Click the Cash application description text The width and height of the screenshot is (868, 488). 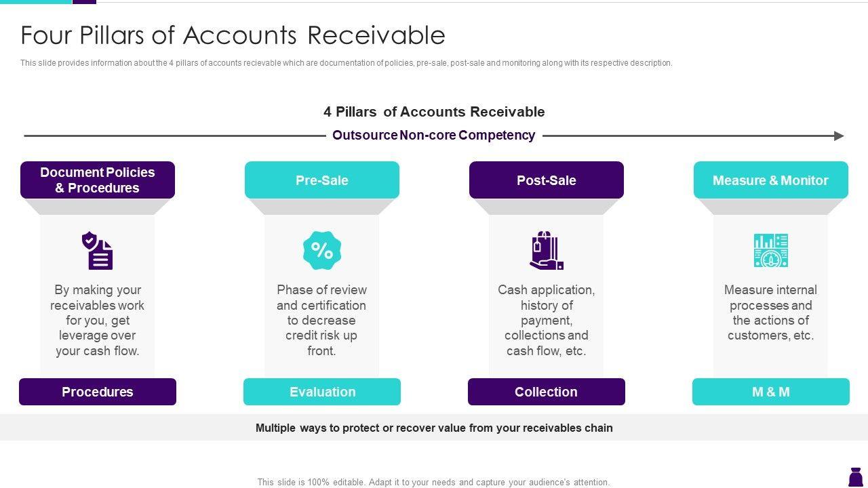[x=547, y=320]
